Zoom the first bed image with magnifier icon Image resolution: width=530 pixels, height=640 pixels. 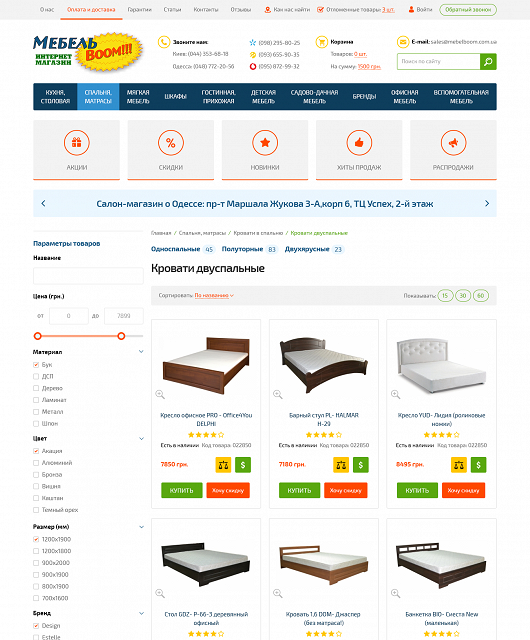[160, 394]
